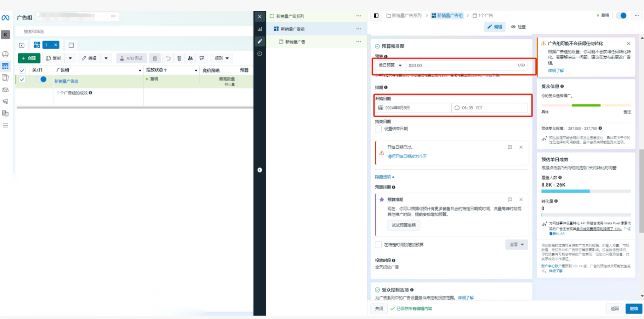Enable the 设置结束日期 checkbox
This screenshot has width=644, height=319.
click(378, 129)
